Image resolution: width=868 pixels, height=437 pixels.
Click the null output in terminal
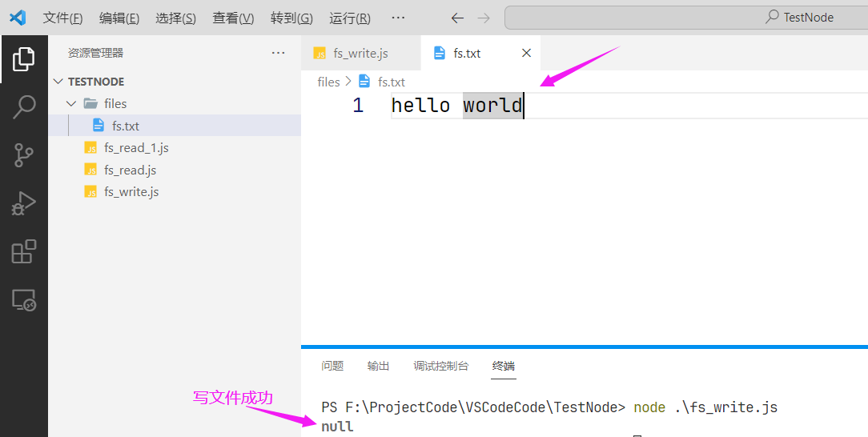(x=337, y=427)
